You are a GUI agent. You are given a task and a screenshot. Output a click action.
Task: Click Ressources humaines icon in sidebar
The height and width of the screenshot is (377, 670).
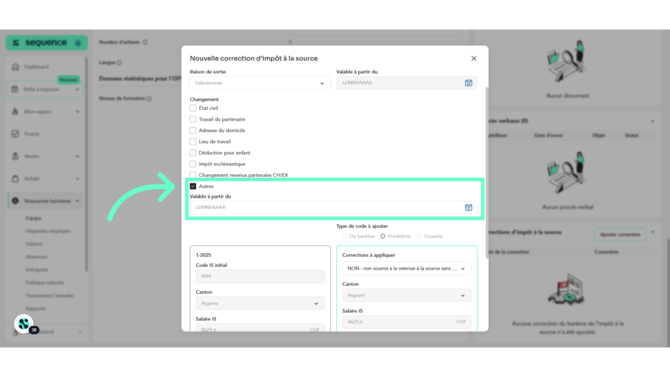coord(15,201)
